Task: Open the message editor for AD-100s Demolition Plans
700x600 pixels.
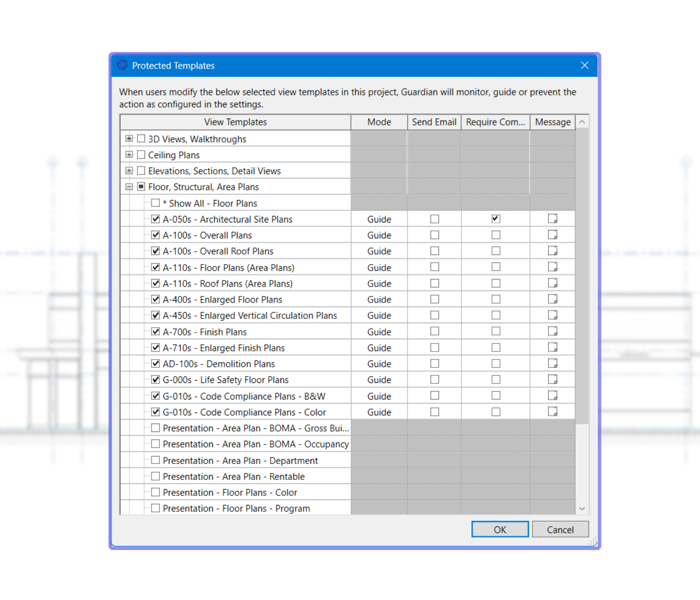Action: click(552, 363)
